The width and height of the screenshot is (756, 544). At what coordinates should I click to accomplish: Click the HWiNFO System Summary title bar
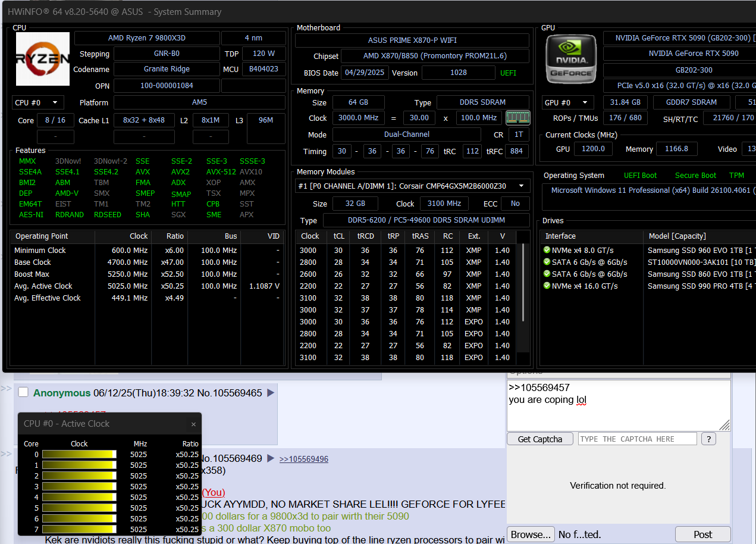pyautogui.click(x=378, y=11)
